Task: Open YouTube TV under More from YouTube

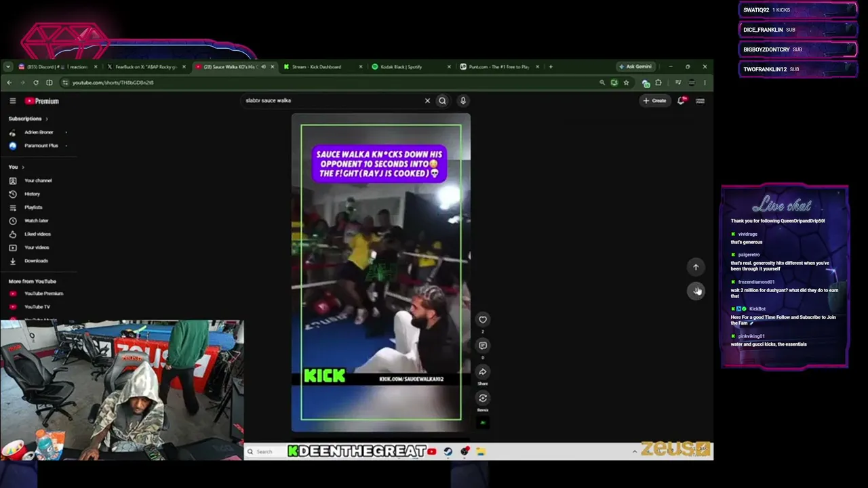Action: [x=38, y=307]
